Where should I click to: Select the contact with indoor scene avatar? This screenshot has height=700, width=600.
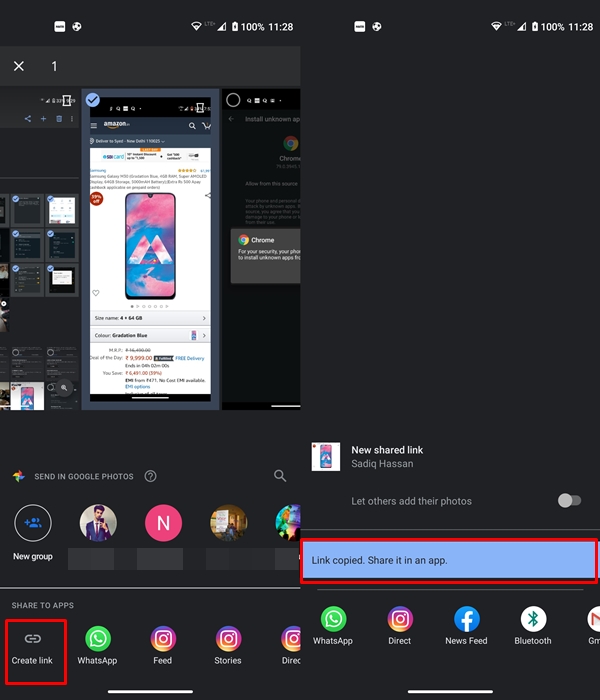click(x=229, y=523)
